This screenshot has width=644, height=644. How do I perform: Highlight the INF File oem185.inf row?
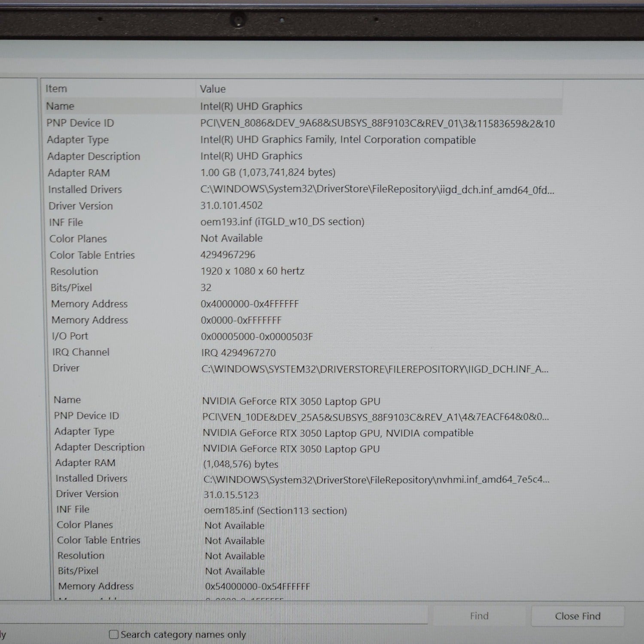tap(275, 510)
